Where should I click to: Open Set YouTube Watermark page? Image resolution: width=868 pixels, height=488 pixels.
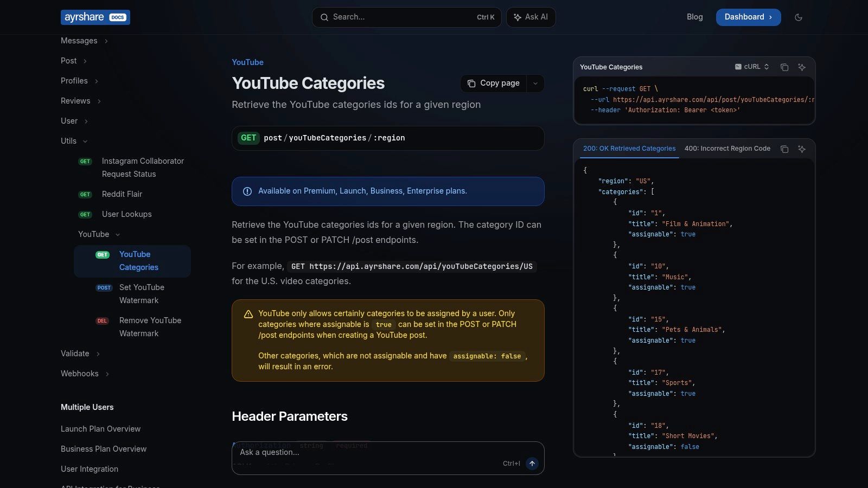coord(142,294)
